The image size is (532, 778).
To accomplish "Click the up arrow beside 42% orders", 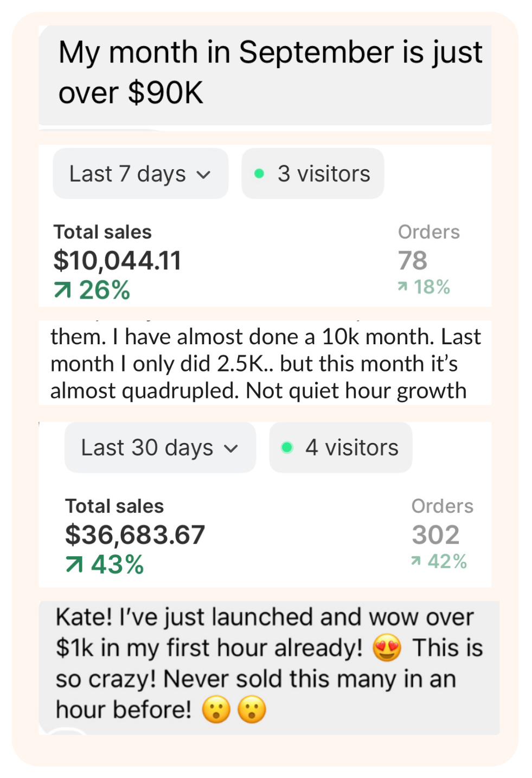I will pyautogui.click(x=416, y=561).
